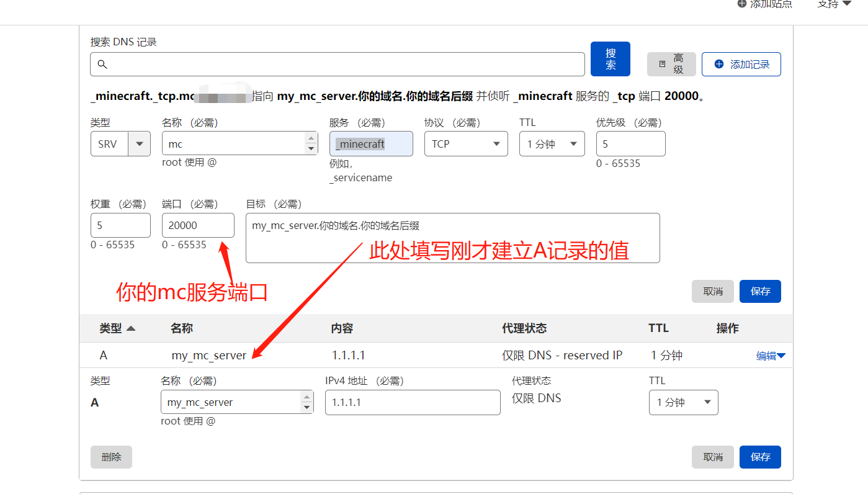Click the 高级 advanced filter button
Screen dimensions: 868x494
click(x=671, y=64)
